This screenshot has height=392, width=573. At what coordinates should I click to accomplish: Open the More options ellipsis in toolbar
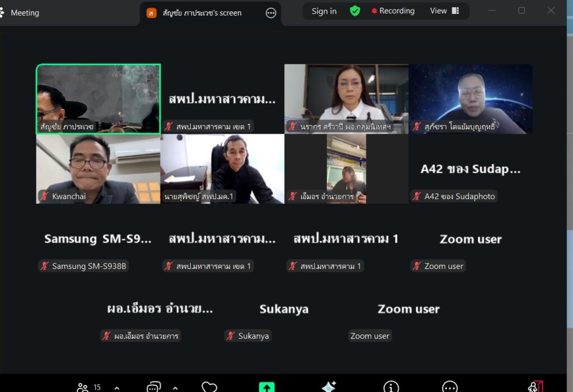[449, 387]
